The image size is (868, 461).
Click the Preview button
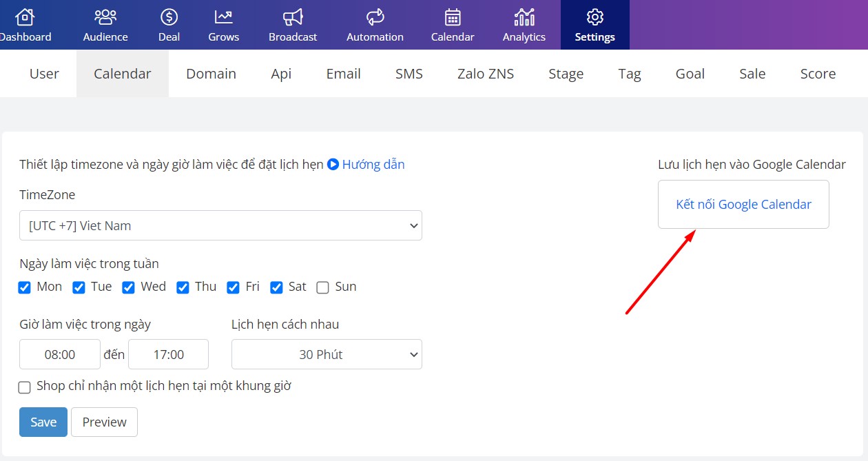(x=105, y=422)
